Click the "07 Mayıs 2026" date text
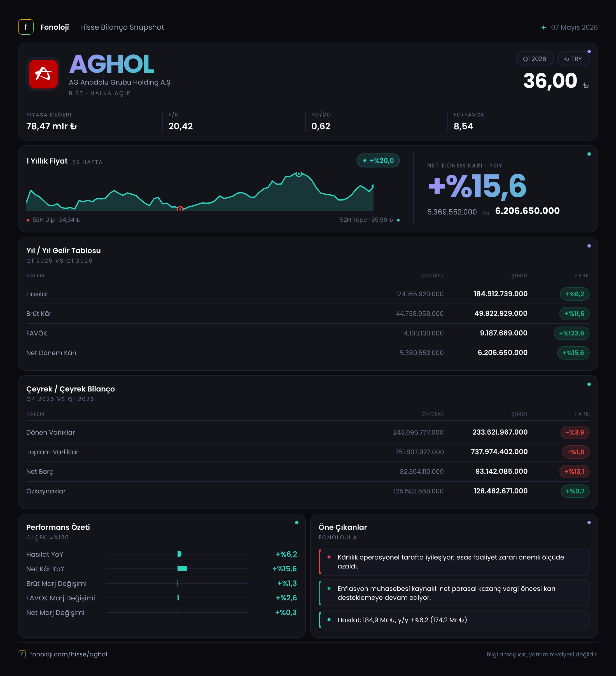The width and height of the screenshot is (616, 676). point(574,27)
